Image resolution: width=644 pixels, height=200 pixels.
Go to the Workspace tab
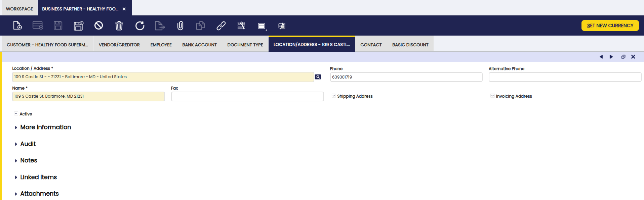(x=19, y=9)
